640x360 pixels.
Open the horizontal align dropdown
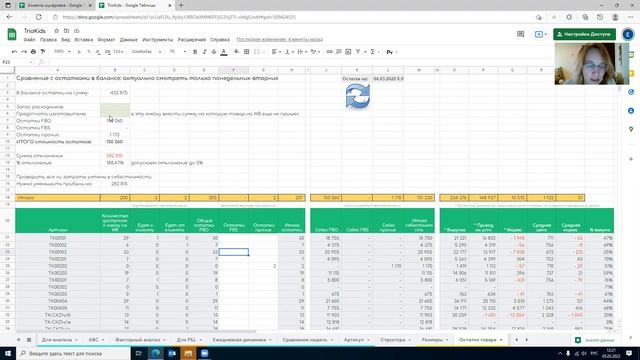coord(276,52)
